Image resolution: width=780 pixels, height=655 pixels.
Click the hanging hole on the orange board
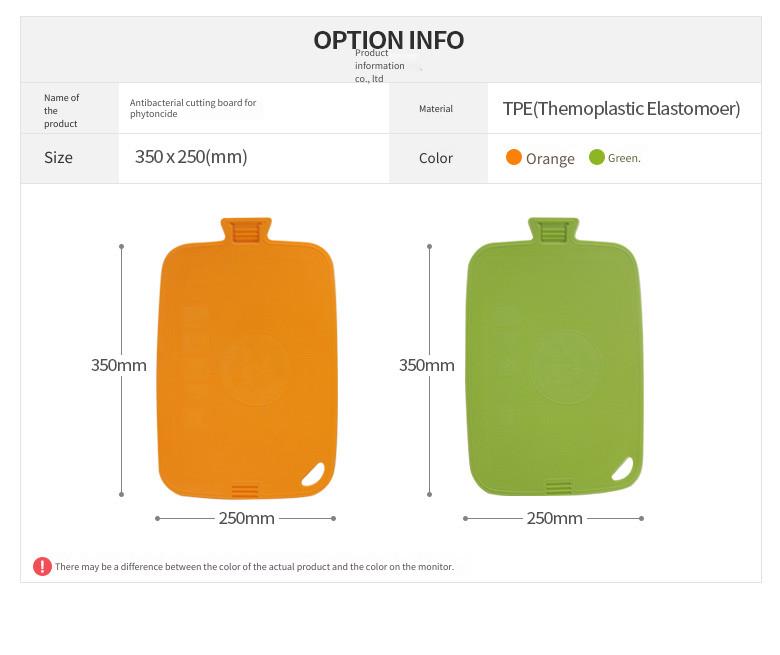pyautogui.click(x=313, y=474)
